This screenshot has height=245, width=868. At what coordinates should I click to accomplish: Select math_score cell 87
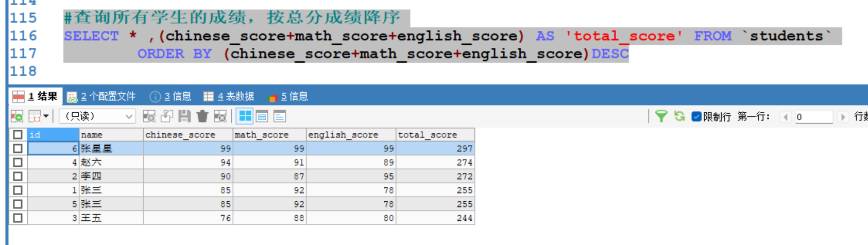[269, 176]
